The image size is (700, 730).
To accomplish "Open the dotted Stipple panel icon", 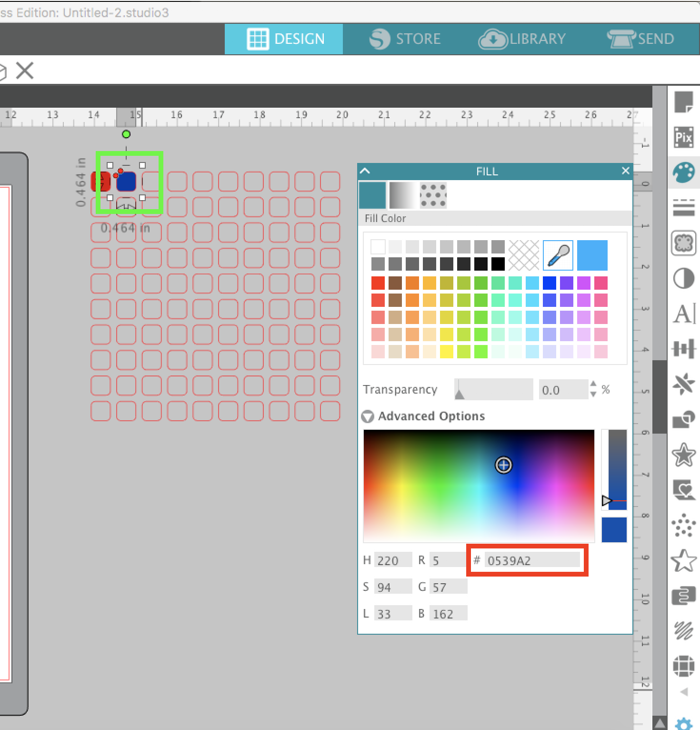I will tap(683, 525).
